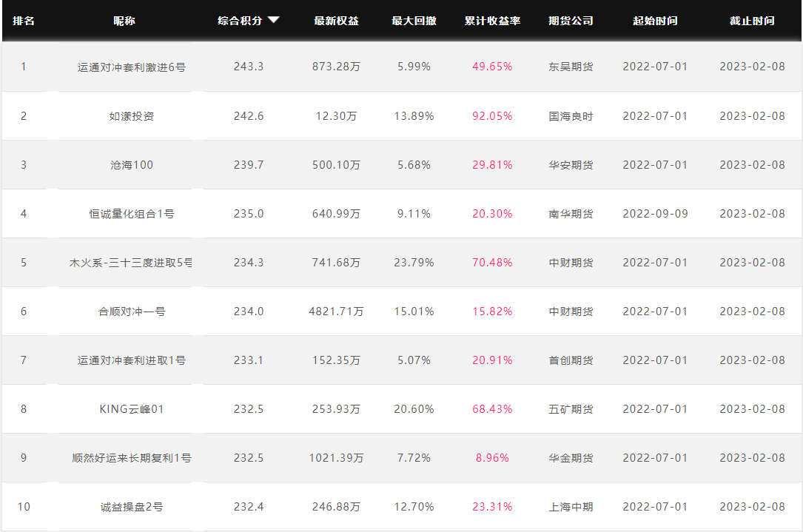Select equity value 12.30万
Image resolution: width=803 pixels, height=532 pixels.
[336, 116]
